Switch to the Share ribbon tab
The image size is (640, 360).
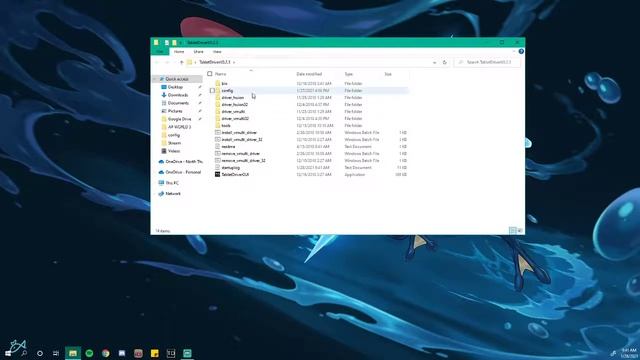(x=198, y=52)
